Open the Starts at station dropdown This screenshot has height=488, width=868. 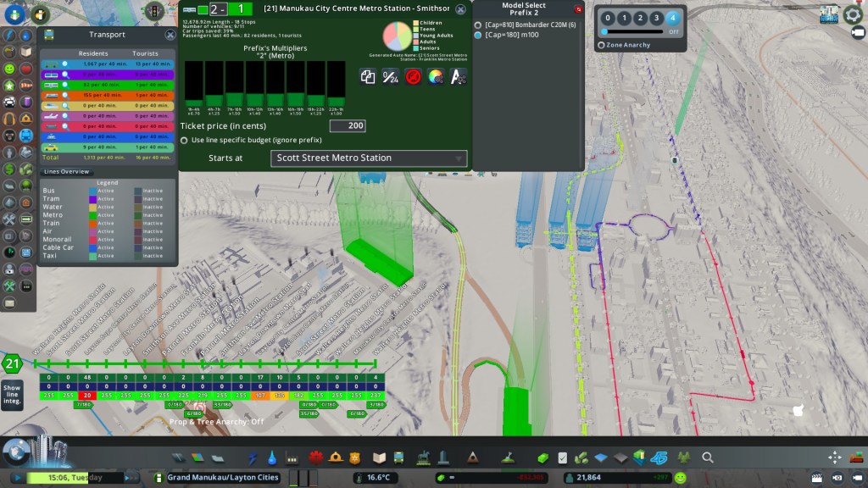coord(369,158)
